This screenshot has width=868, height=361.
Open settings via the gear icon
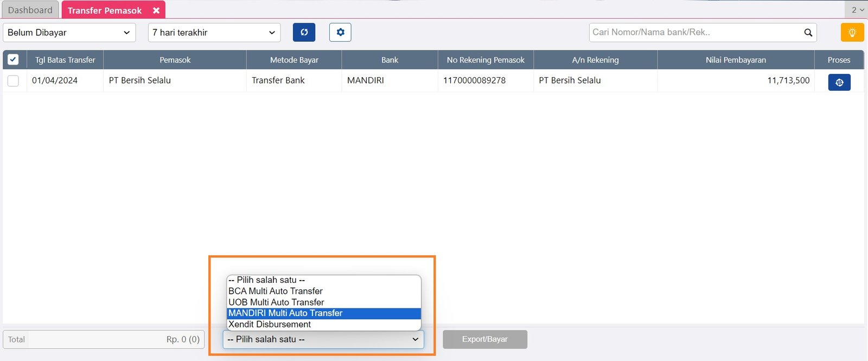click(x=340, y=33)
